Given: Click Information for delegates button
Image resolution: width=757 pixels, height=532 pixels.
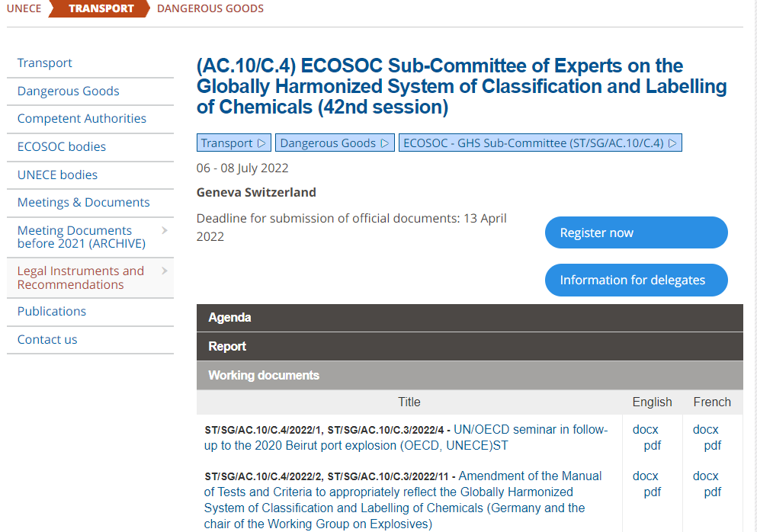Looking at the screenshot, I should [636, 280].
